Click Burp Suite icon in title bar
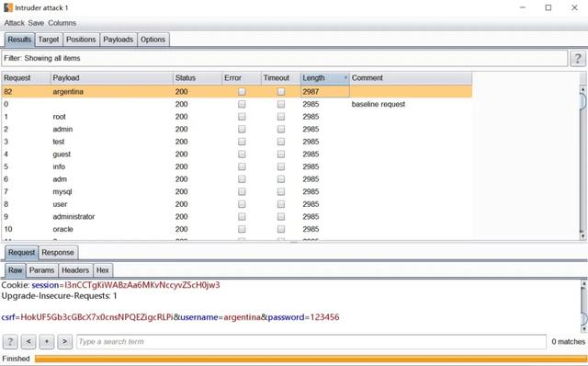 coord(8,7)
